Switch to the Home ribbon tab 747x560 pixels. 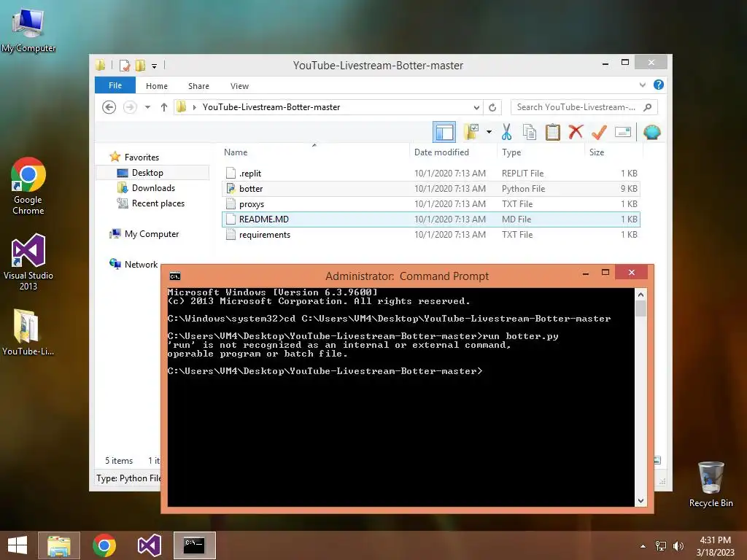157,86
